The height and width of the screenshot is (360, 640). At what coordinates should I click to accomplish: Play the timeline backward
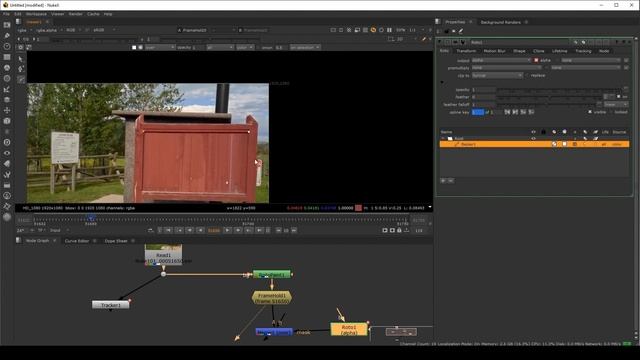coord(200,231)
